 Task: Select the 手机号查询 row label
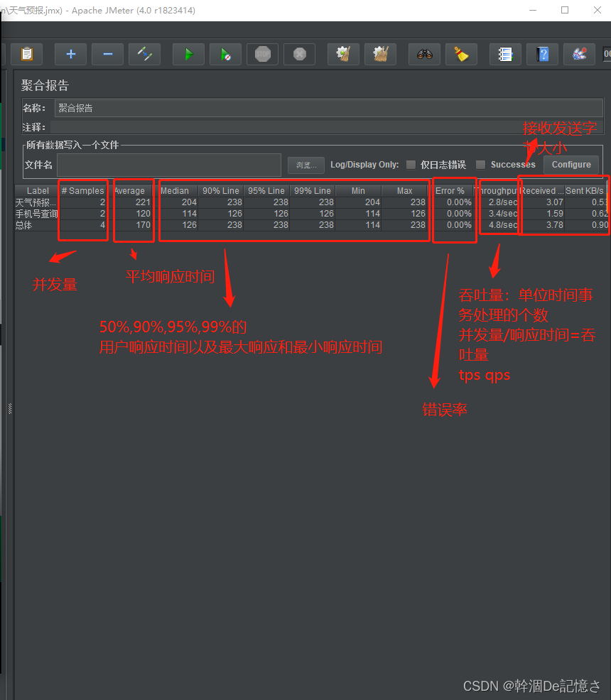pyautogui.click(x=36, y=214)
